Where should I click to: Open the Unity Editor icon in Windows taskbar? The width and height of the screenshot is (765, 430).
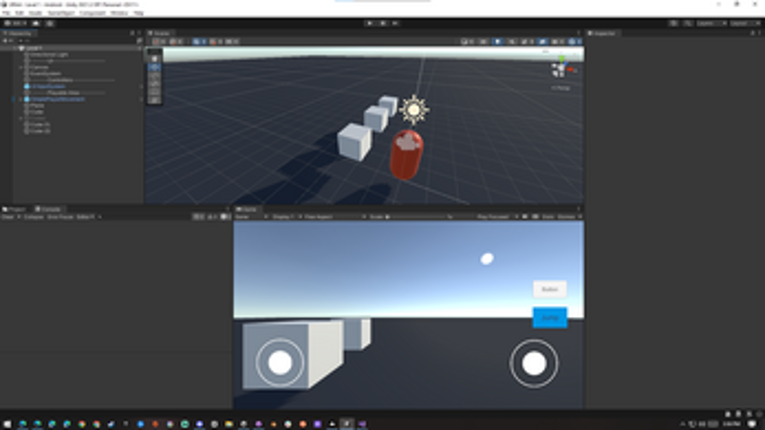pos(347,424)
